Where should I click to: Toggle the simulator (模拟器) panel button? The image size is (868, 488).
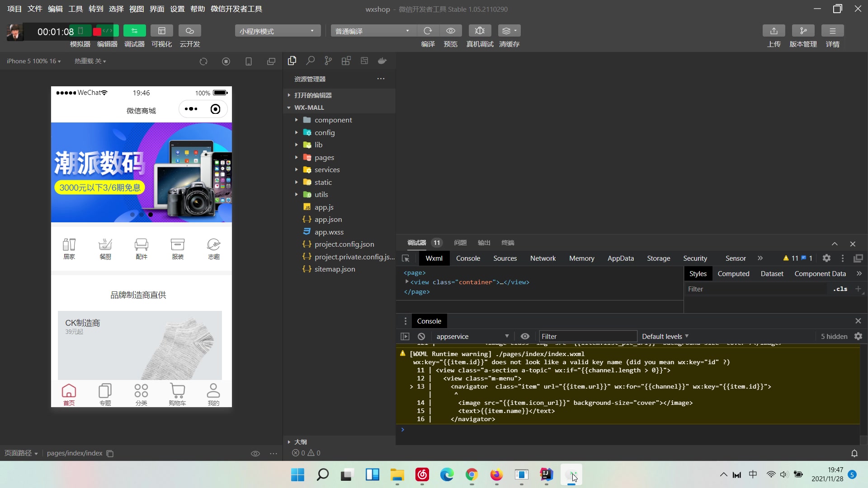coord(80,31)
